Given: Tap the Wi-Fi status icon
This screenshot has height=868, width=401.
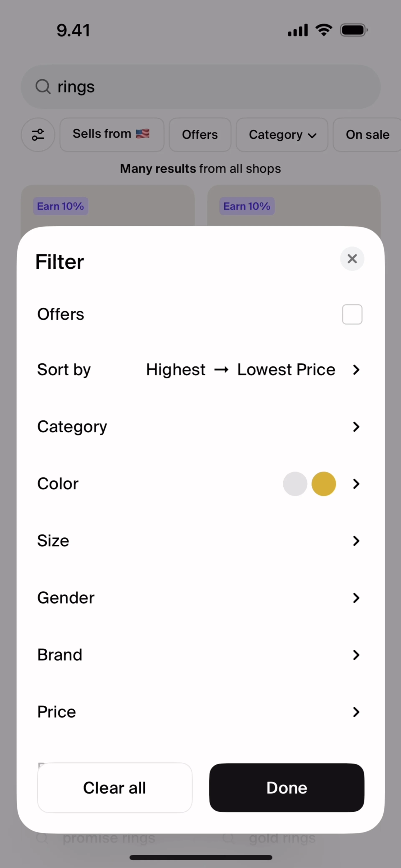Looking at the screenshot, I should [324, 30].
